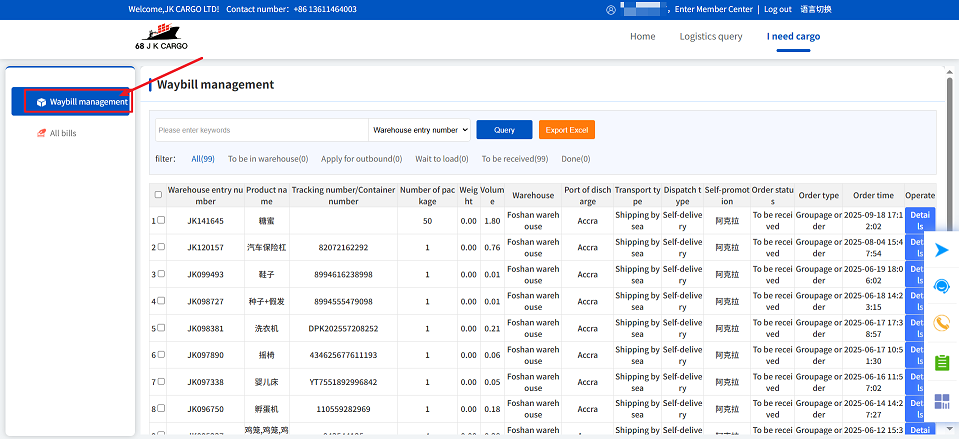959x439 pixels.
Task: Click the keywords search input field
Action: 262,130
